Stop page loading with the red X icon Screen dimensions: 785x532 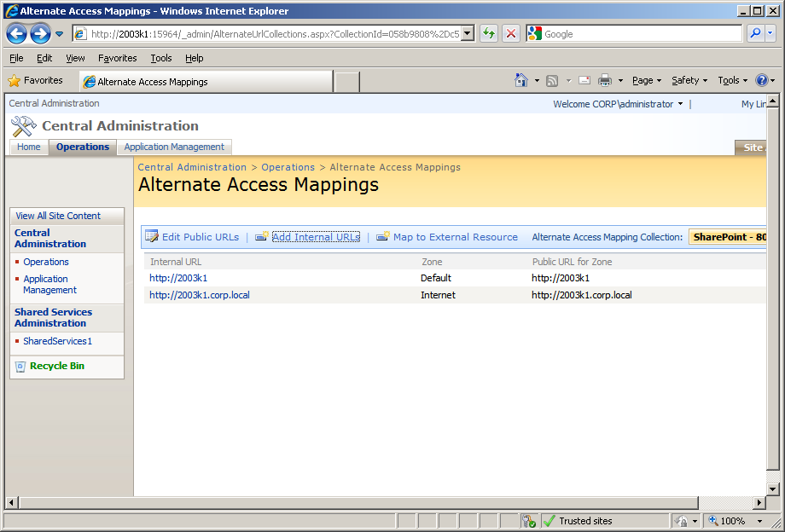tap(510, 33)
